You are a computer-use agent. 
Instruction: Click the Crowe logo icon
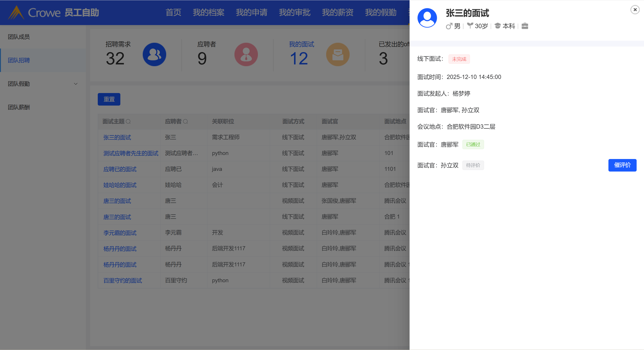(16, 13)
